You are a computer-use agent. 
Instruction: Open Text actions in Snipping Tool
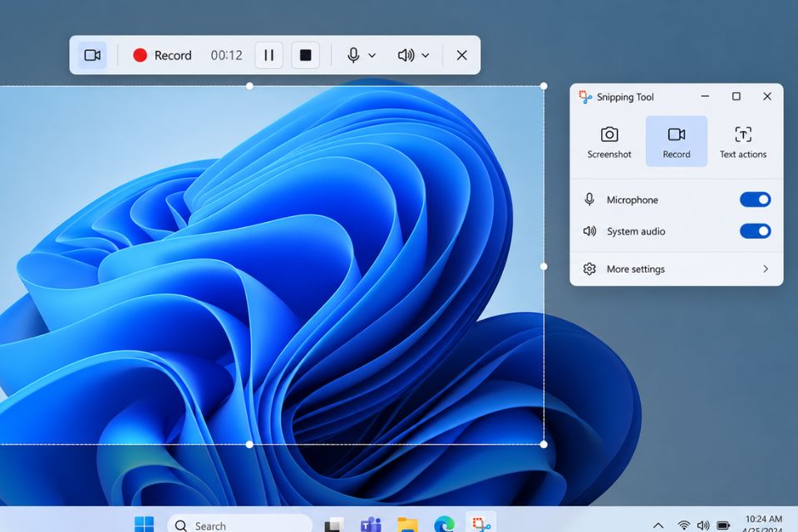pos(743,141)
